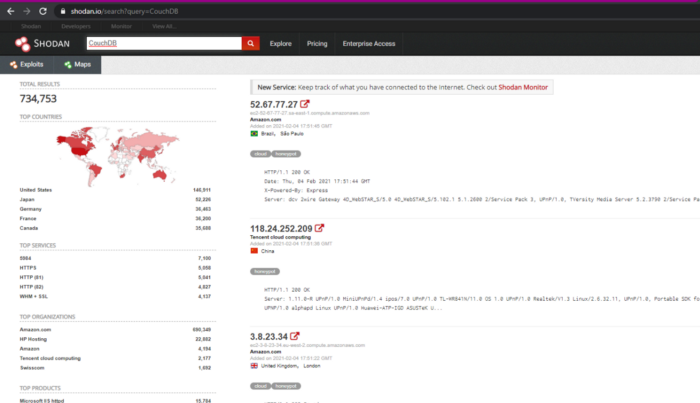Click cloud tag under 3.8.23.34
The height and width of the screenshot is (403, 700).
[260, 386]
